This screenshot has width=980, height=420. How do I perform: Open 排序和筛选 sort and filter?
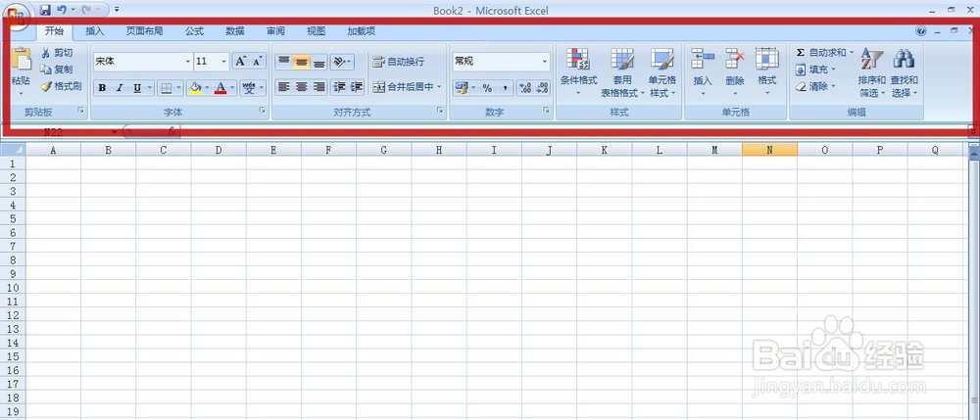tap(872, 72)
